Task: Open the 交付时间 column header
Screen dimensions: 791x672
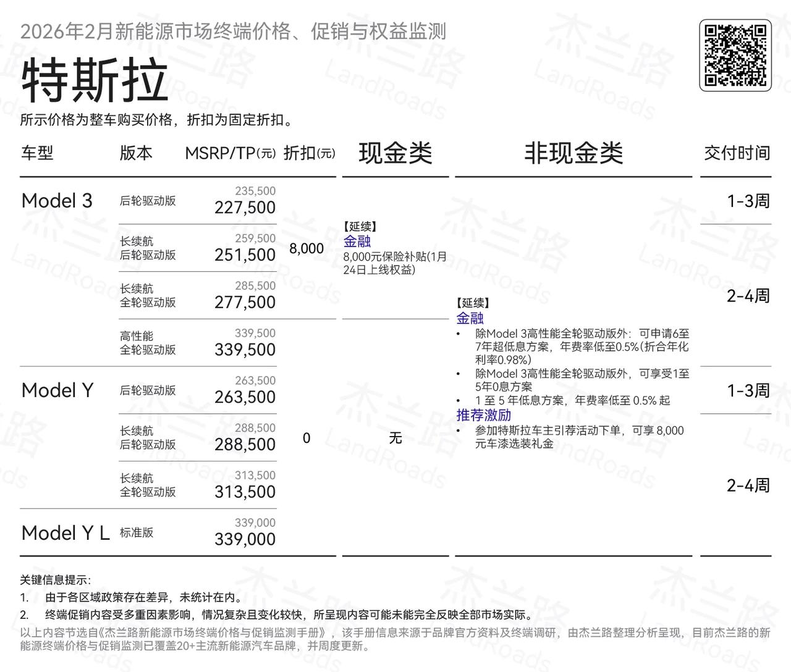Action: click(738, 153)
